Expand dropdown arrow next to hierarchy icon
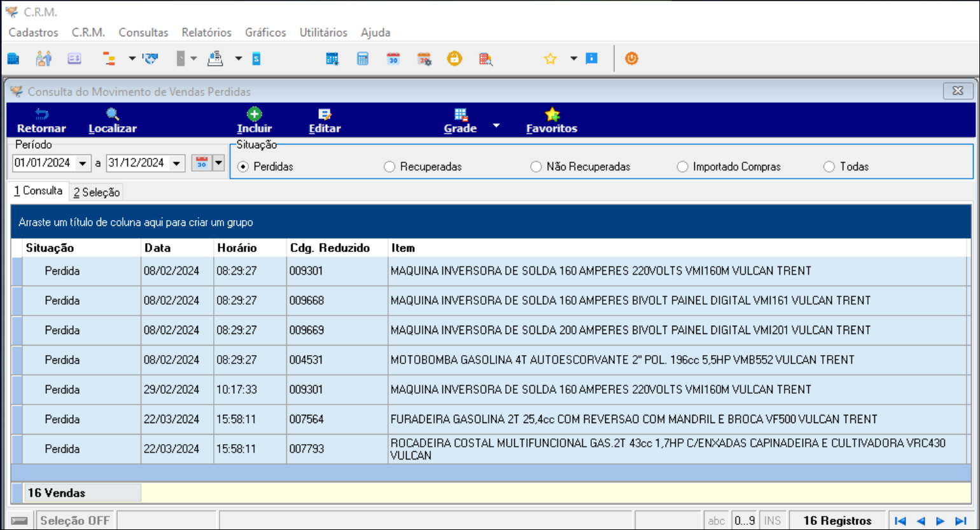The height and width of the screenshot is (530, 980). [x=132, y=59]
